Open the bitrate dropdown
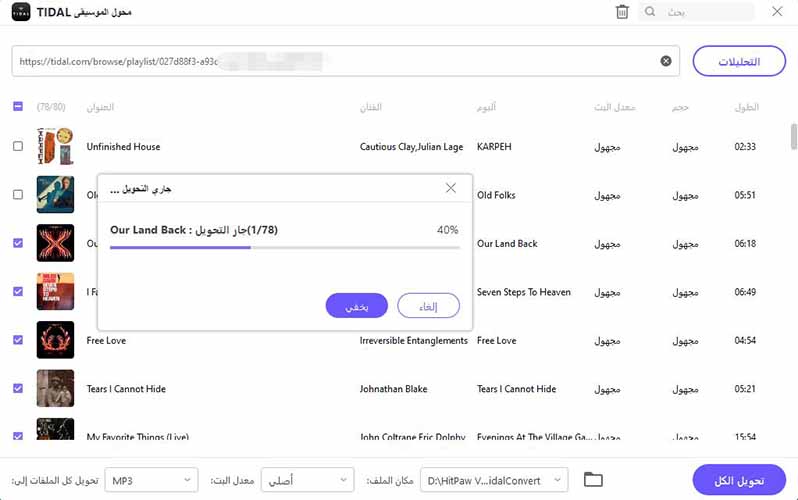The width and height of the screenshot is (798, 500). tap(307, 480)
